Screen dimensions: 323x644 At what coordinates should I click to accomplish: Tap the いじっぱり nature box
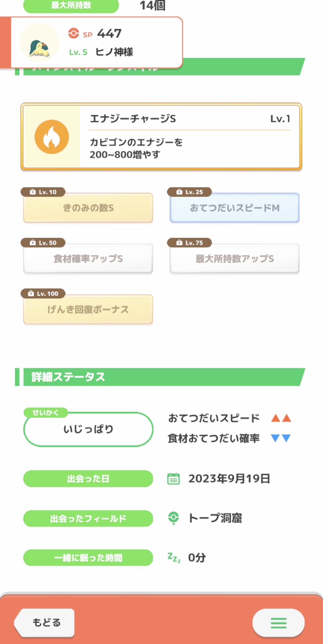pyautogui.click(x=88, y=429)
